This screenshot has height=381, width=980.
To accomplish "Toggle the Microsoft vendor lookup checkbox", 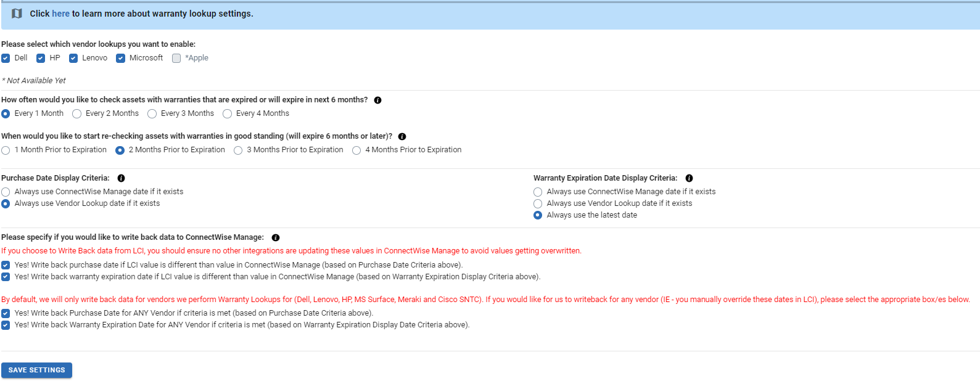I will coord(120,58).
